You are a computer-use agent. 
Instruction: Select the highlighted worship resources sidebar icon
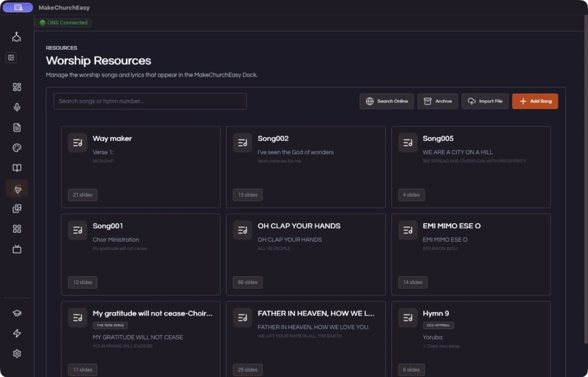17,188
